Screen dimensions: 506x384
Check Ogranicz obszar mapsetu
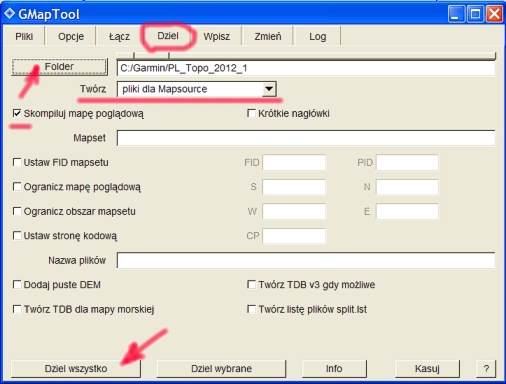pyautogui.click(x=17, y=211)
